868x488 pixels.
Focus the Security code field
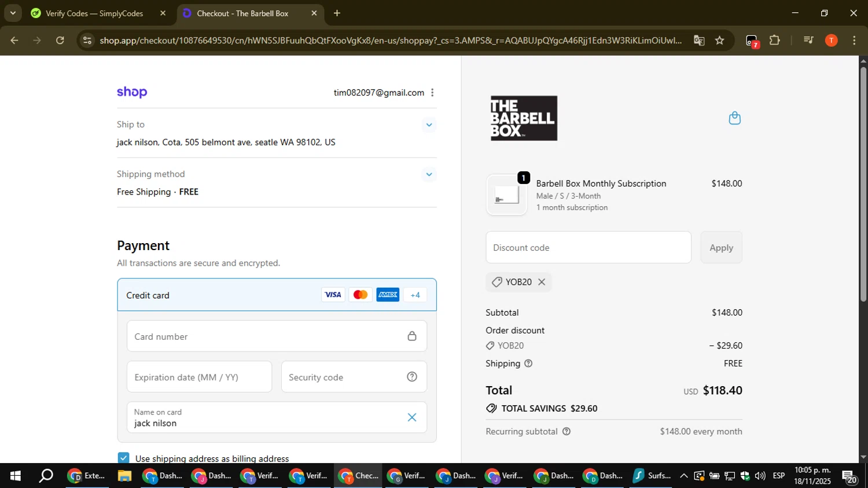pyautogui.click(x=354, y=377)
